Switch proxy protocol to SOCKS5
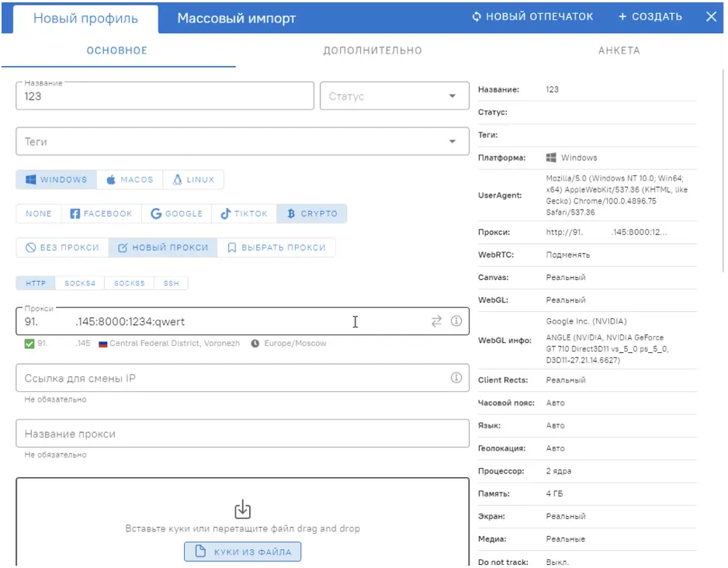This screenshot has width=728, height=568. [129, 283]
